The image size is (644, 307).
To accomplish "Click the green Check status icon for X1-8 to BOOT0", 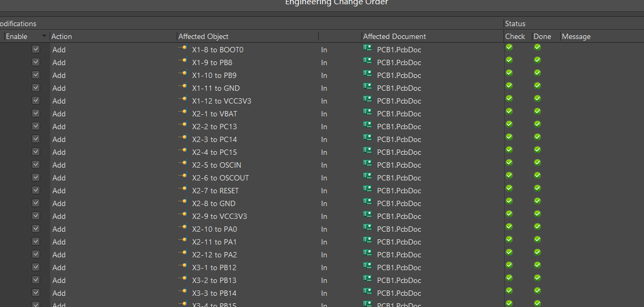I will pos(509,47).
